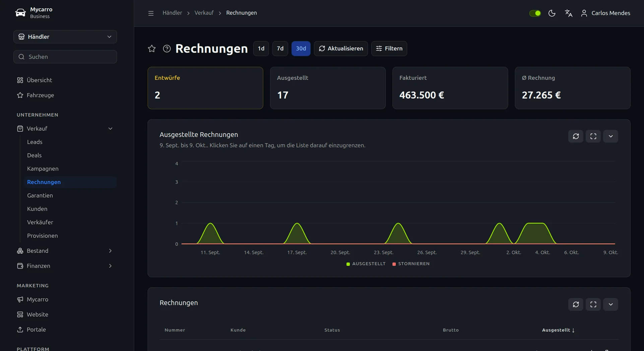Open the Filtern button

click(x=389, y=49)
